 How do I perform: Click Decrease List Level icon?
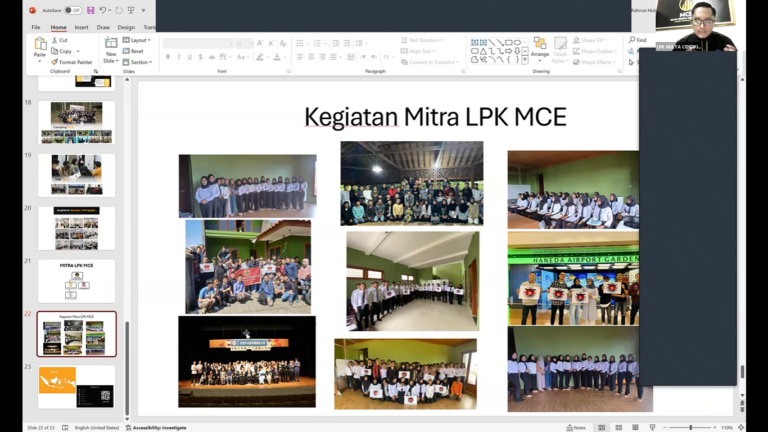[336, 44]
